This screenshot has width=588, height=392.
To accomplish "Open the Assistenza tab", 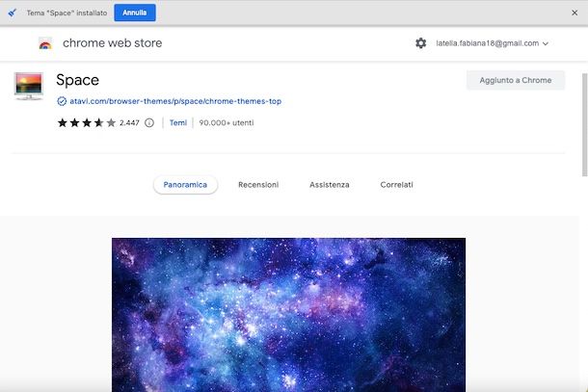I will click(x=330, y=184).
